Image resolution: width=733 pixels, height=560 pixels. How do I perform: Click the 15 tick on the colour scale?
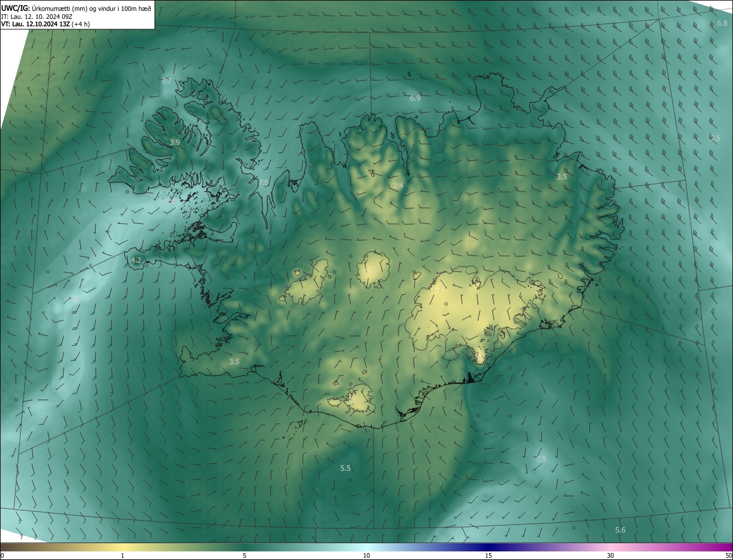[x=488, y=555]
